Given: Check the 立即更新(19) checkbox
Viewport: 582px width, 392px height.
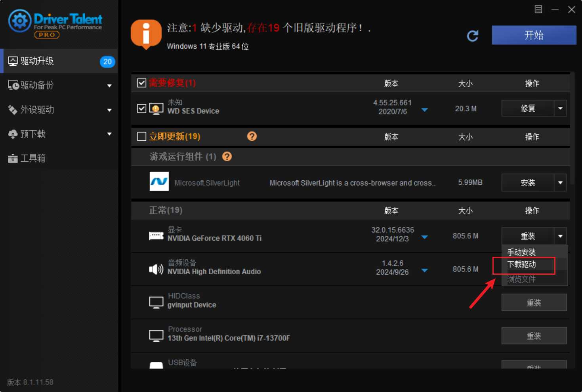Looking at the screenshot, I should pos(141,136).
